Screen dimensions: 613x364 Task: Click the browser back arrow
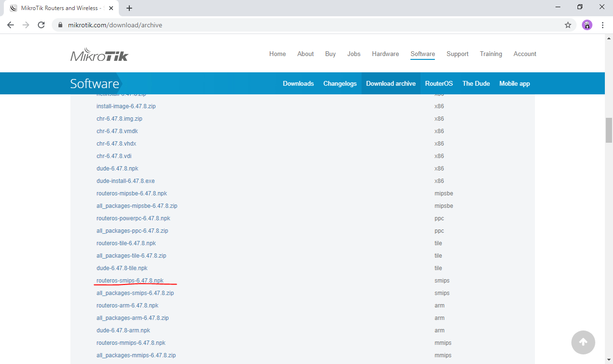[11, 25]
